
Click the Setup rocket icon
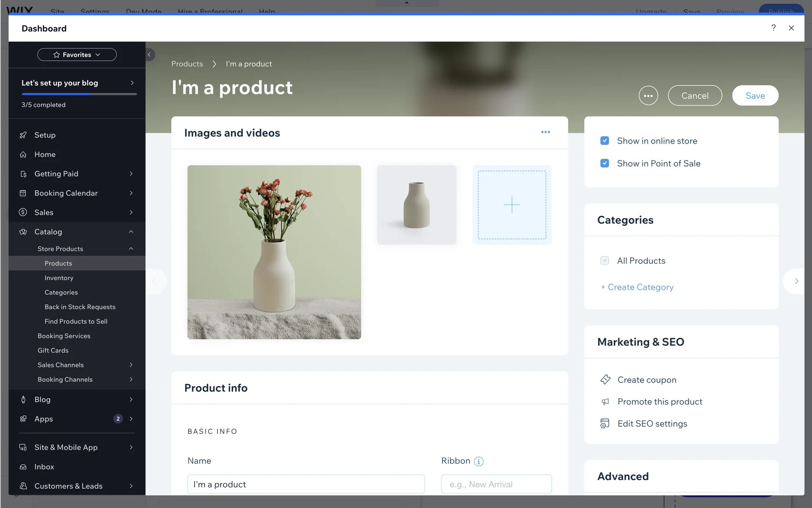tap(23, 135)
